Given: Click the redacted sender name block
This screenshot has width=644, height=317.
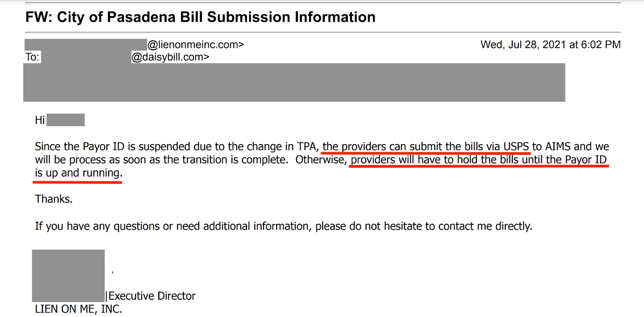Looking at the screenshot, I should coord(86,44).
